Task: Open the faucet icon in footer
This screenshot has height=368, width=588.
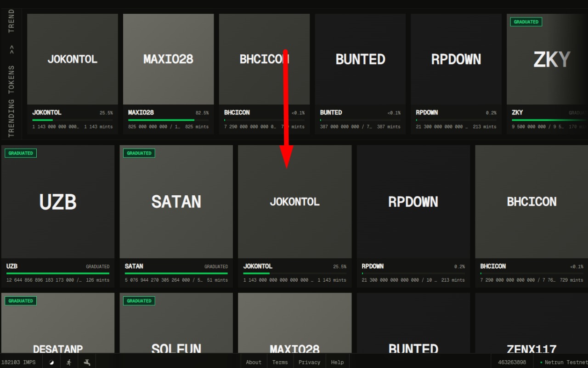Action: (87, 362)
